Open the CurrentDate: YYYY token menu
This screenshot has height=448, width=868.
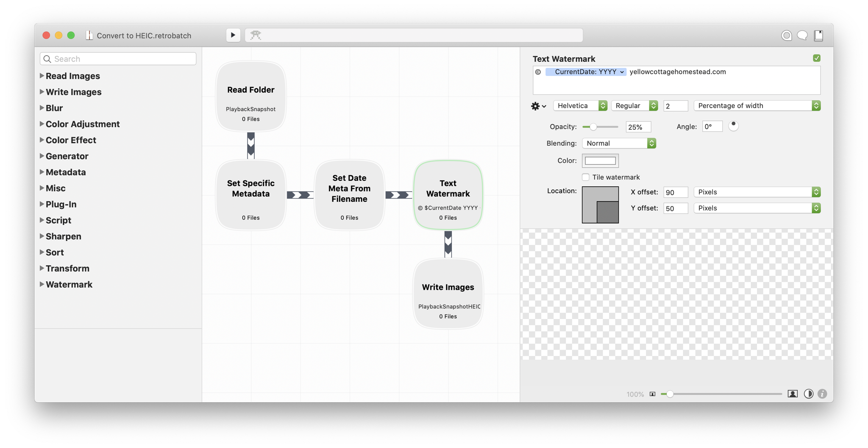586,72
